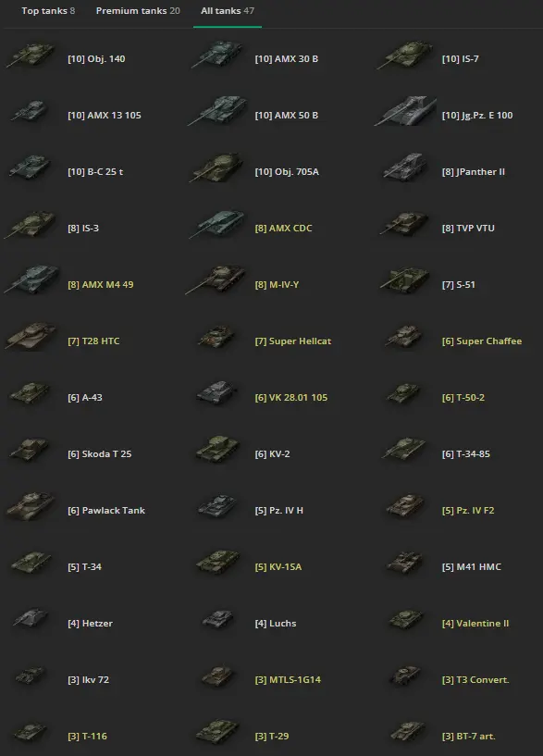This screenshot has height=756, width=543.
Task: Click the [5] KV-1SA tank name
Action: tap(278, 566)
